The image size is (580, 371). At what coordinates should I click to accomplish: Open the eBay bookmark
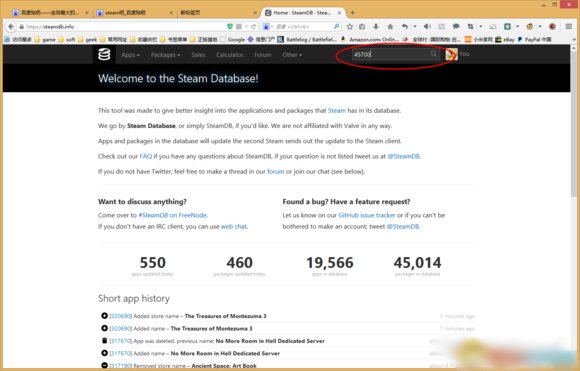pyautogui.click(x=505, y=39)
